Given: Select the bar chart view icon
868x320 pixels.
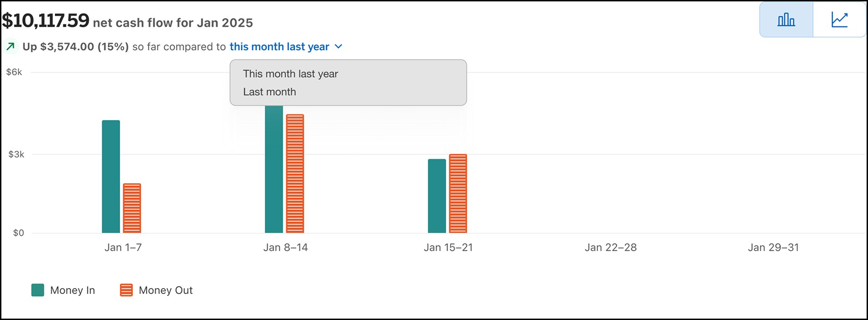Looking at the screenshot, I should 785,19.
